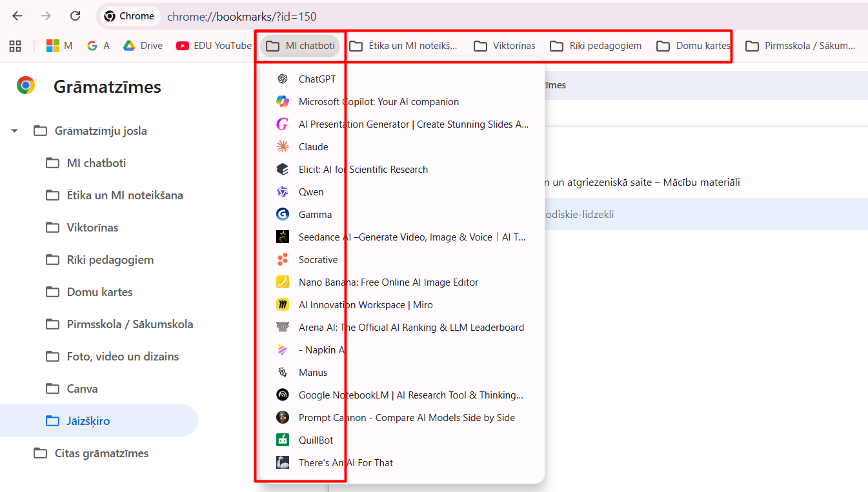Click the Manus hand icon
868x492 pixels.
pyautogui.click(x=282, y=373)
